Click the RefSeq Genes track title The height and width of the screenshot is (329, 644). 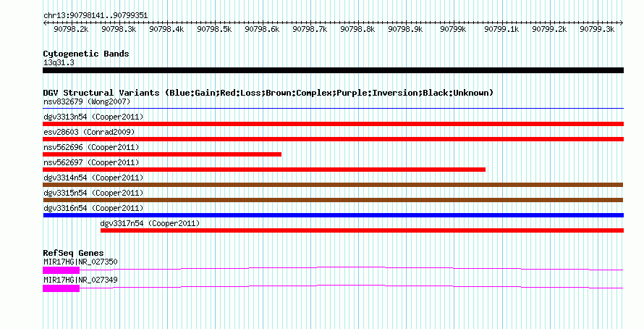74,254
